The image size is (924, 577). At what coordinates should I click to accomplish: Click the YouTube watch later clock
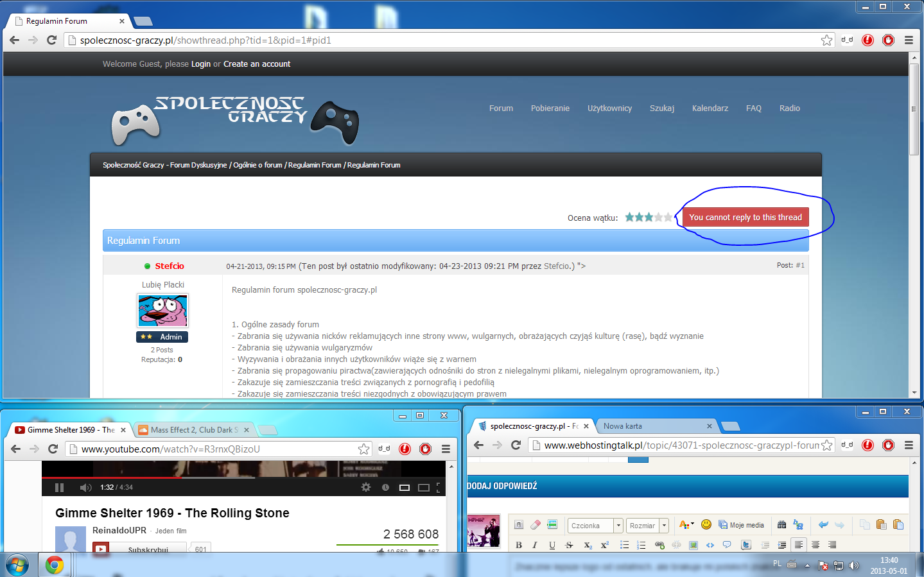(385, 488)
